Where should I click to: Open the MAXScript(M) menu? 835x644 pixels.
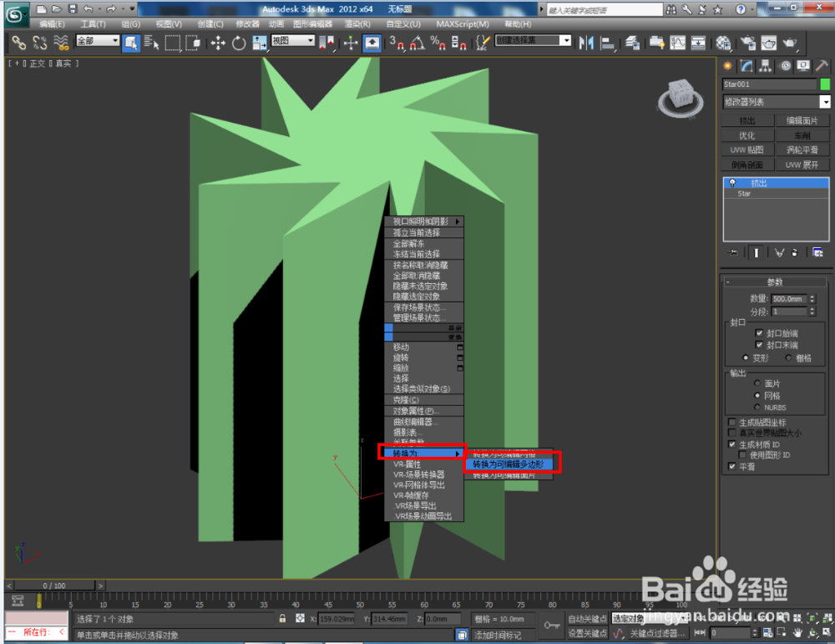click(x=463, y=24)
